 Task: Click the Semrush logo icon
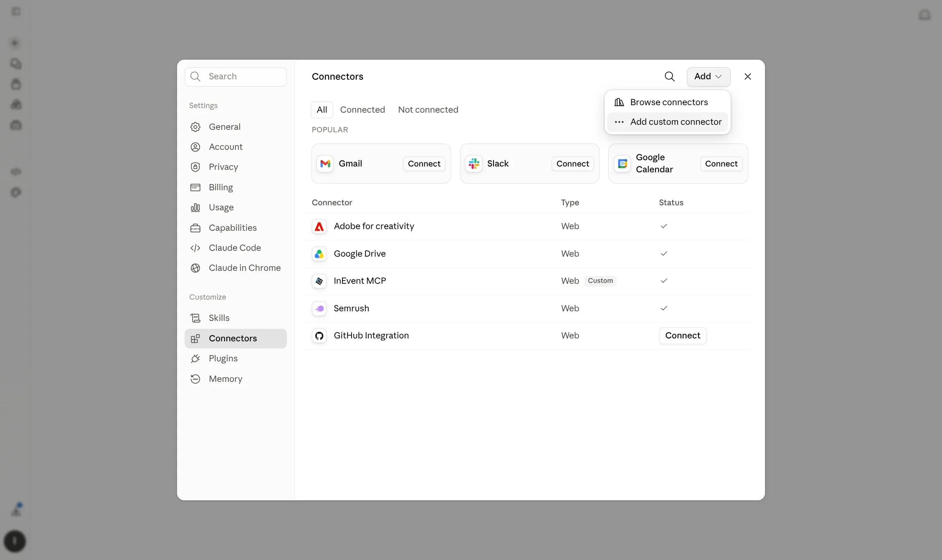coord(319,308)
